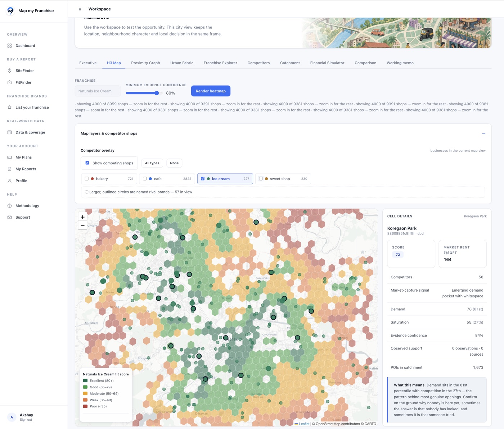504x429 pixels.
Task: Select the Comparison tab
Action: pyautogui.click(x=365, y=63)
